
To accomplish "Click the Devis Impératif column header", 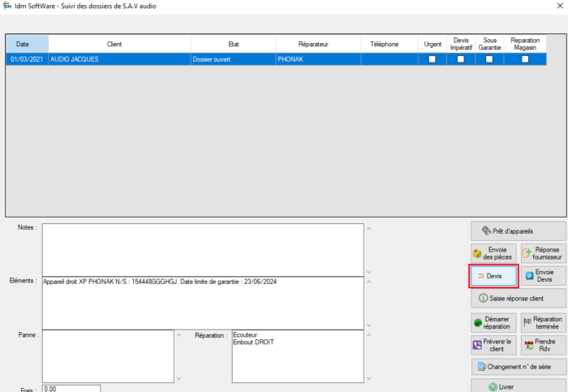I will coord(461,44).
